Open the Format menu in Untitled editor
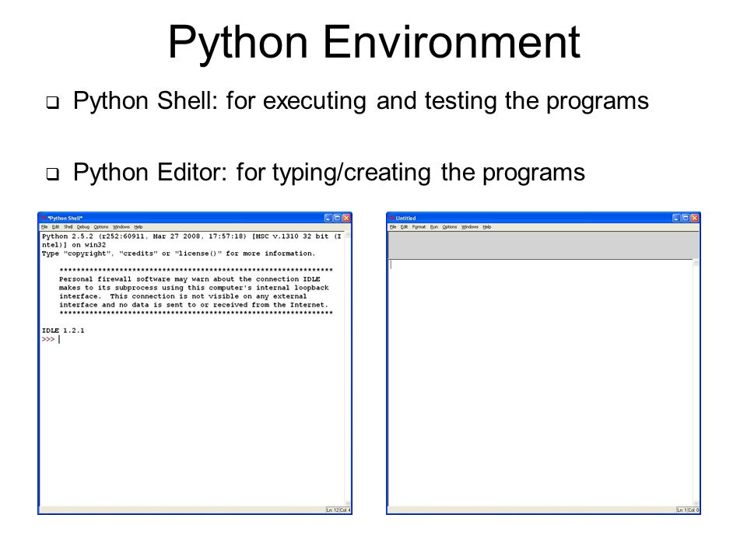The width and height of the screenshot is (747, 560). click(x=419, y=227)
